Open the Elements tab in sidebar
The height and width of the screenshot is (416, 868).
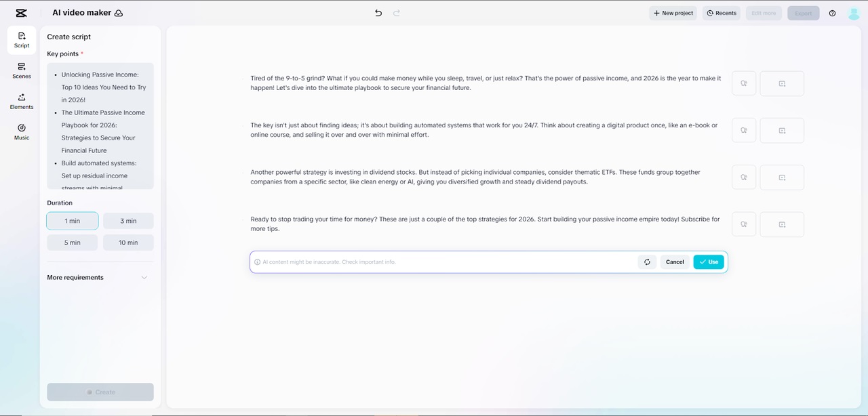[x=22, y=101]
